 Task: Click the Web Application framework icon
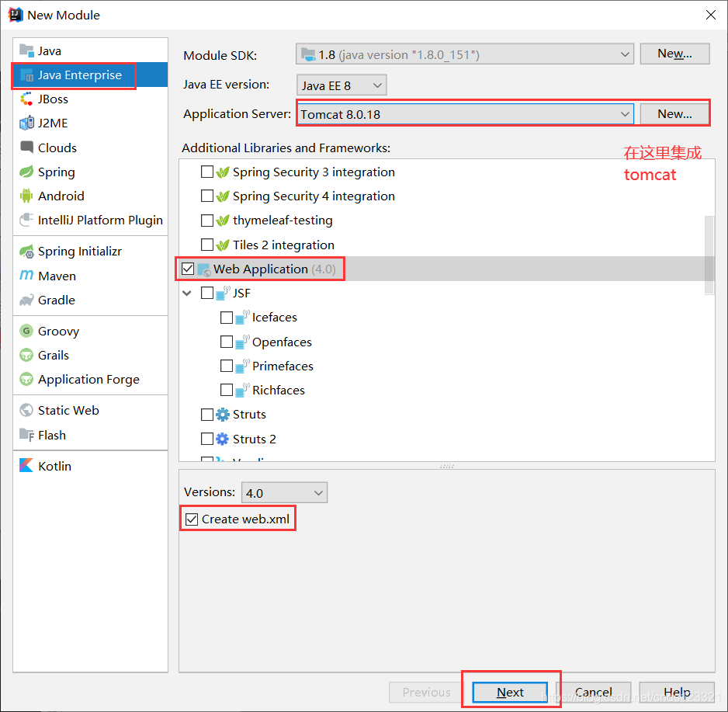pos(204,269)
